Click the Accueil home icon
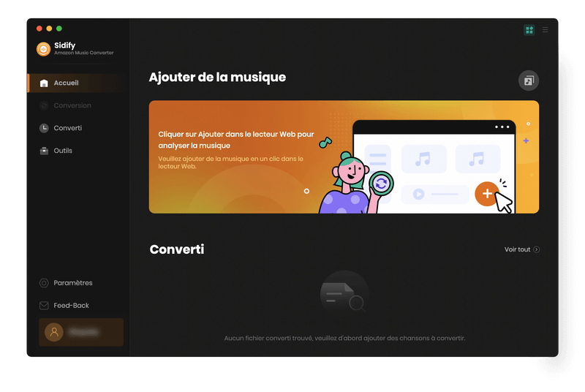Screen dimensions: 585x392 pyautogui.click(x=44, y=83)
